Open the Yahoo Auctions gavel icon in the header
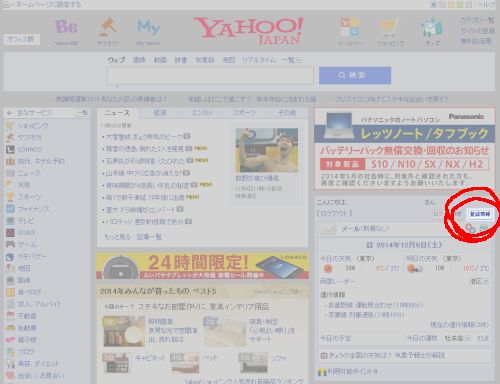Screen dimensions: 500x384 [x=107, y=27]
